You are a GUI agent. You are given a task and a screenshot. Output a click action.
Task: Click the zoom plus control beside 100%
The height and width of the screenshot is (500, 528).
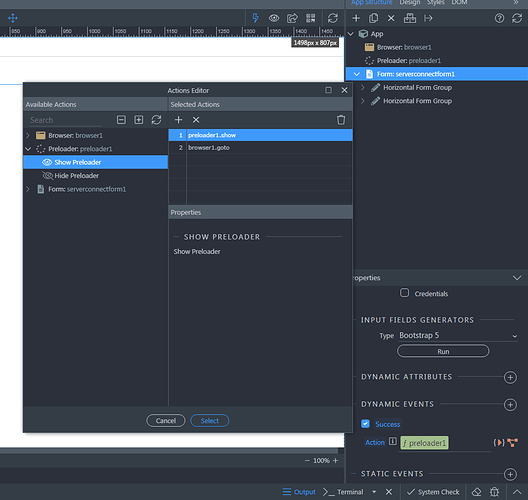pos(335,461)
